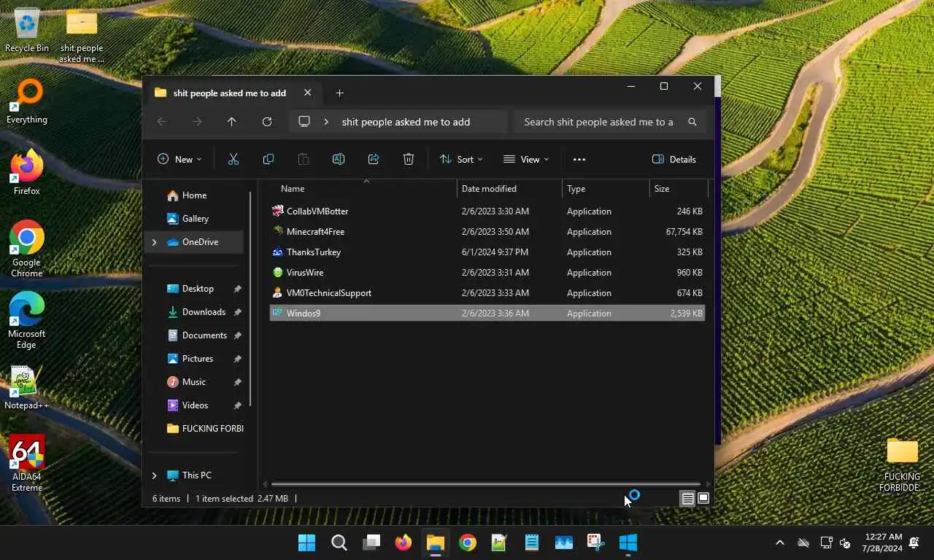Viewport: 934px width, 560px height.
Task: Open the desktop shit people asked folder
Action: click(82, 36)
